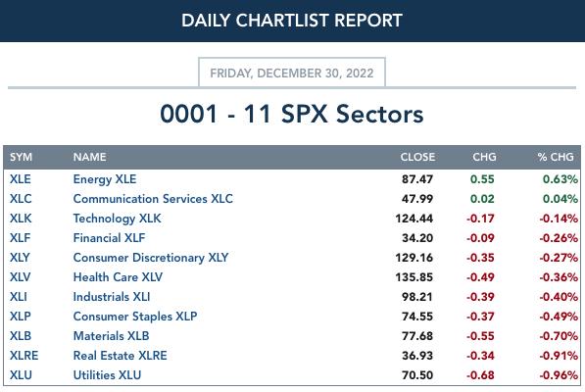The width and height of the screenshot is (585, 392).
Task: Open the XLE symbol link
Action: [21, 179]
